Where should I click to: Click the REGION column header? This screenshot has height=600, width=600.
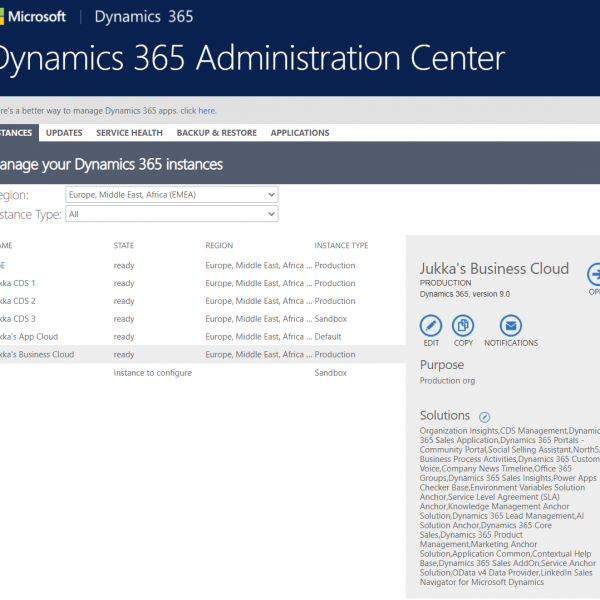pos(219,245)
